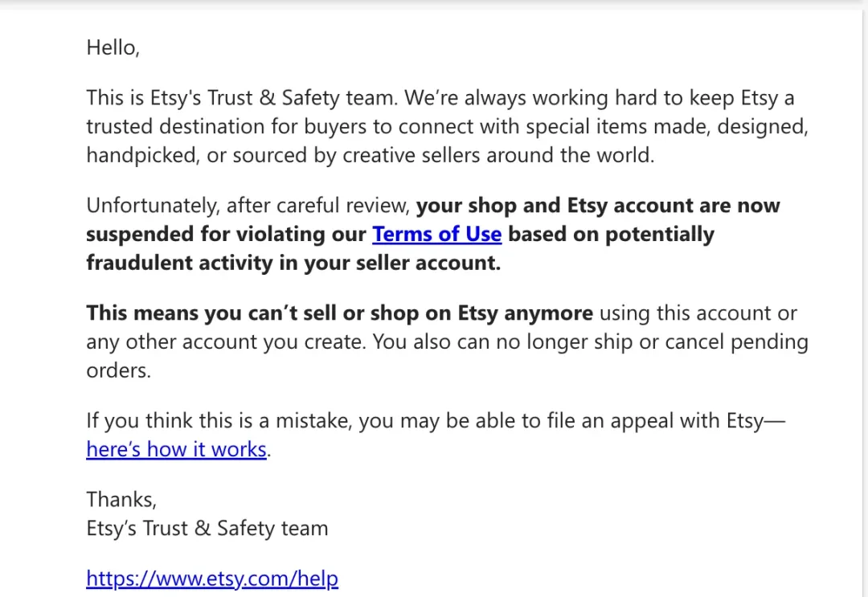Click the bold text "based on potentially"
This screenshot has width=868, height=597.
pyautogui.click(x=611, y=234)
